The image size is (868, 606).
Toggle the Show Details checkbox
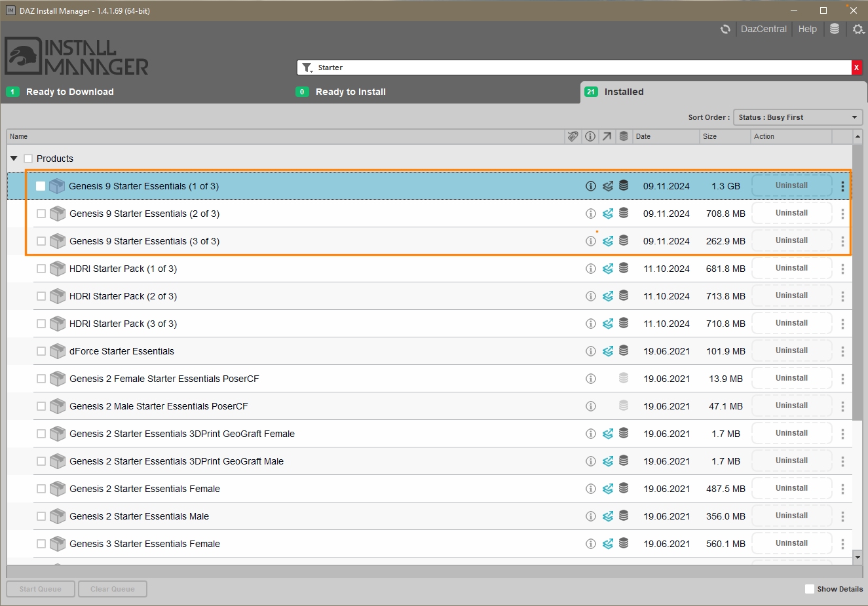810,589
